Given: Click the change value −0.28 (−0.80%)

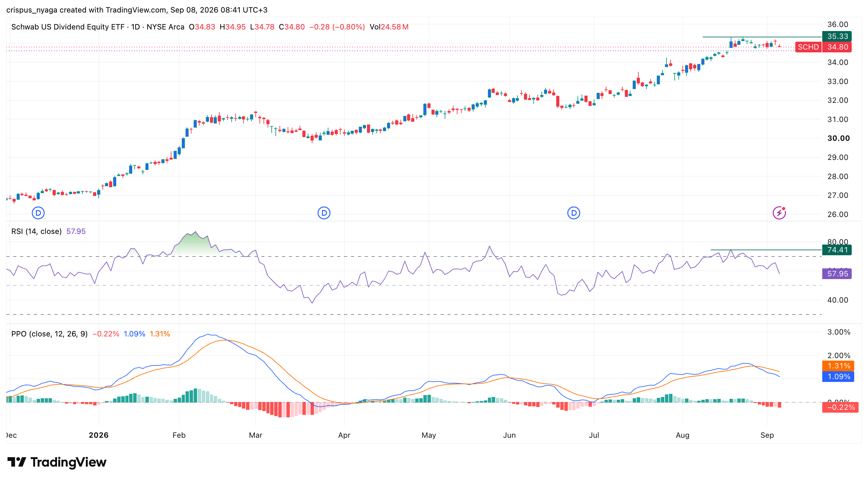Looking at the screenshot, I should [x=337, y=27].
